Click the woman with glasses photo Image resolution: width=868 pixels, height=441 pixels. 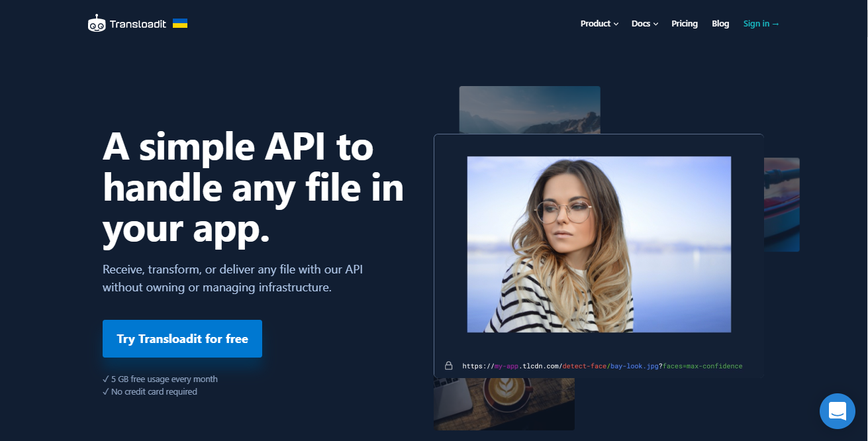coord(599,244)
